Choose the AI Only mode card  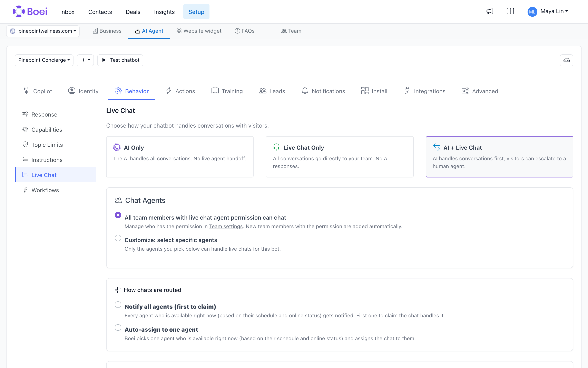[180, 157]
